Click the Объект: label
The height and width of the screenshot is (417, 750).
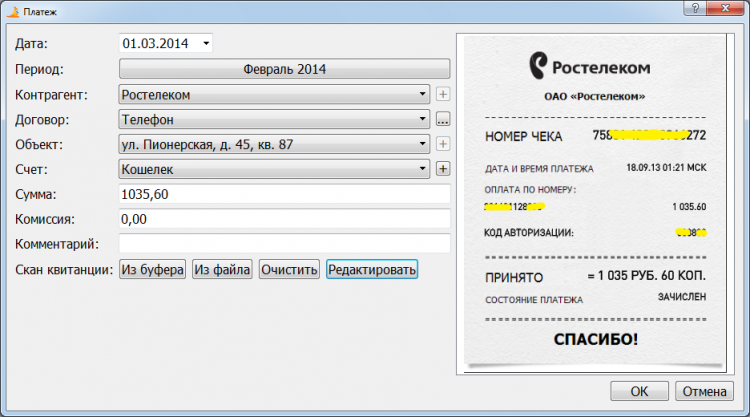coord(39,144)
